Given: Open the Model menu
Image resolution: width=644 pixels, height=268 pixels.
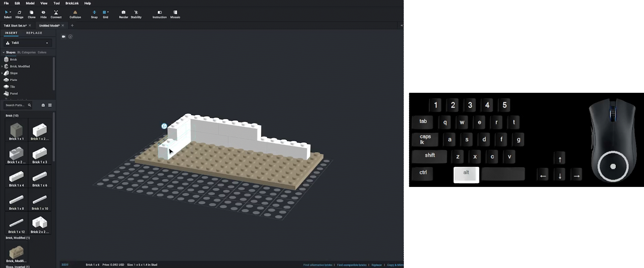Looking at the screenshot, I should click(x=30, y=3).
